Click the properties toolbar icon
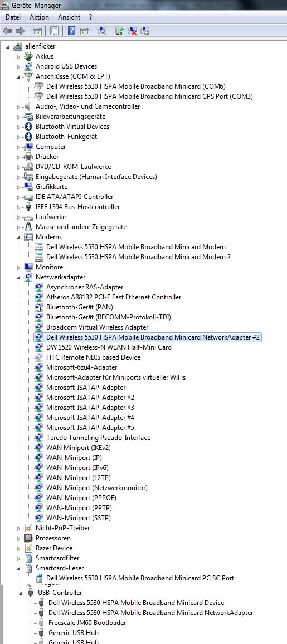287x644 pixels. [x=54, y=31]
